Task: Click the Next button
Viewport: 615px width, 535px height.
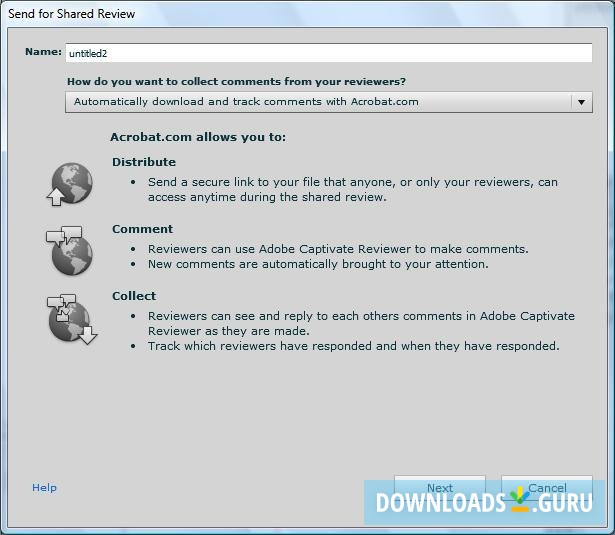Action: click(x=440, y=488)
